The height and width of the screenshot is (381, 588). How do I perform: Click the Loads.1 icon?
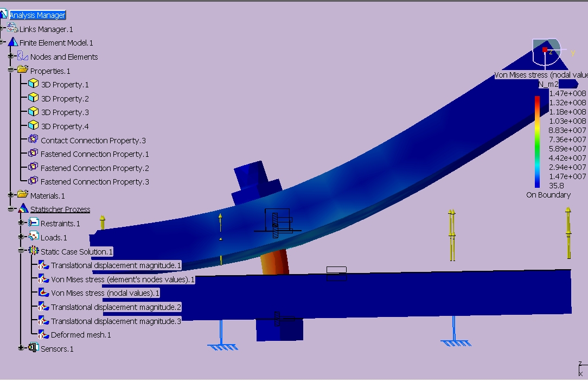pos(34,236)
